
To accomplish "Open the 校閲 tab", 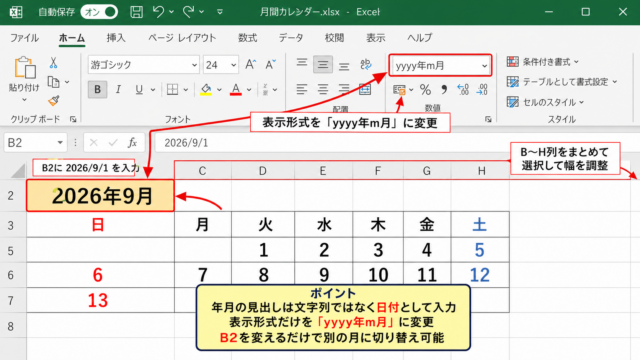I will coord(335,38).
